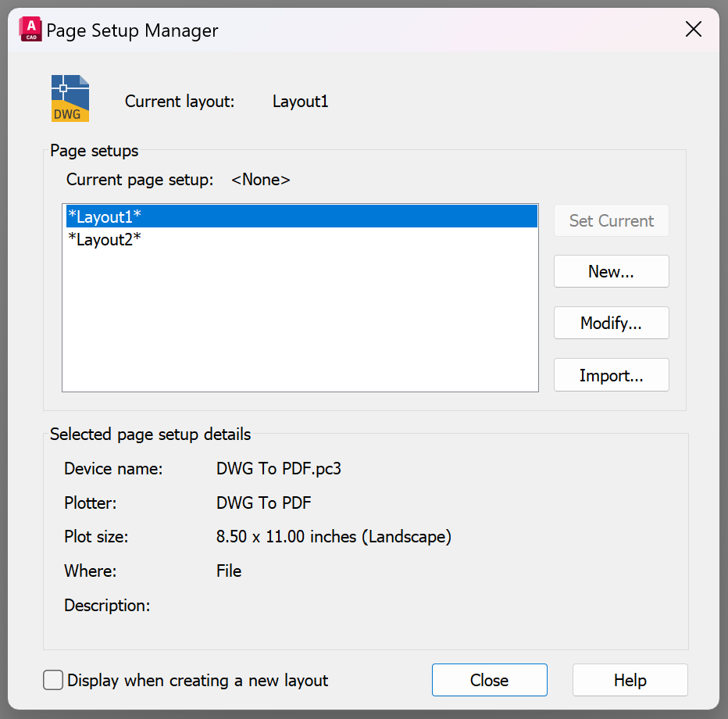Click empty area of page setups list

(x=300, y=328)
